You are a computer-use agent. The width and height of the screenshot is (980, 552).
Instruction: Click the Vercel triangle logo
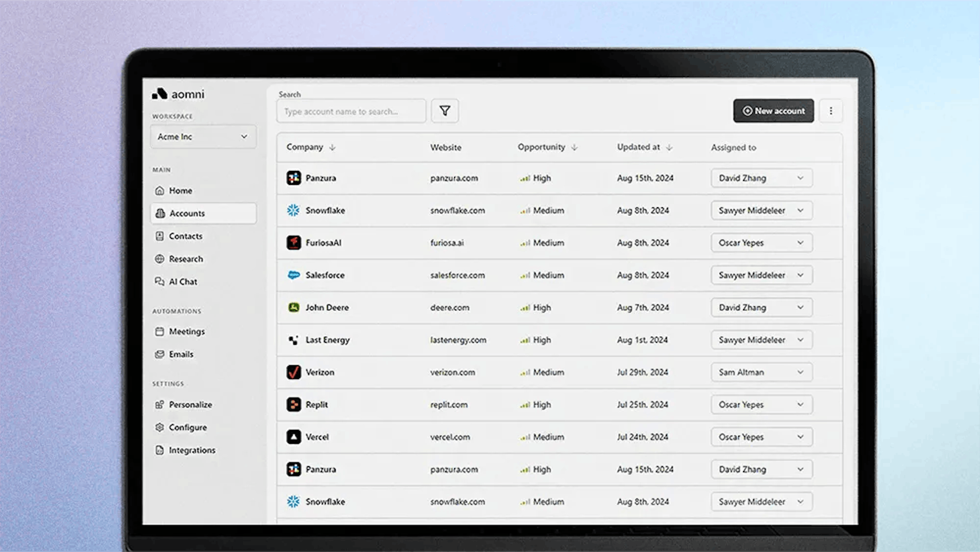(293, 437)
